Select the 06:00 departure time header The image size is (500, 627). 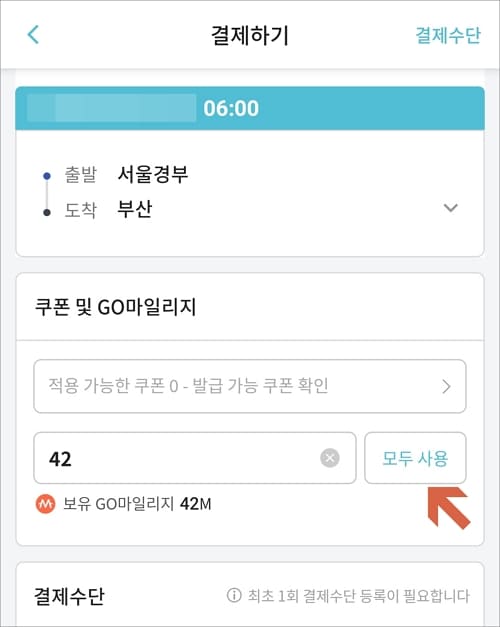tap(231, 108)
